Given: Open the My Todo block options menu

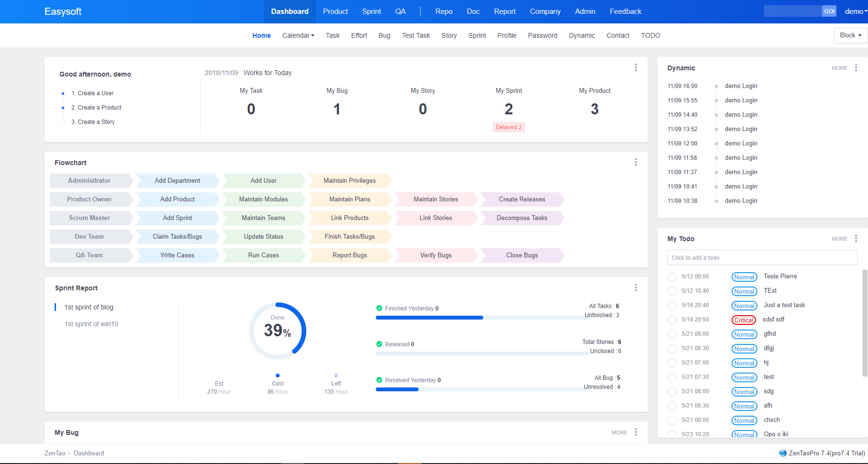Looking at the screenshot, I should pyautogui.click(x=856, y=238).
